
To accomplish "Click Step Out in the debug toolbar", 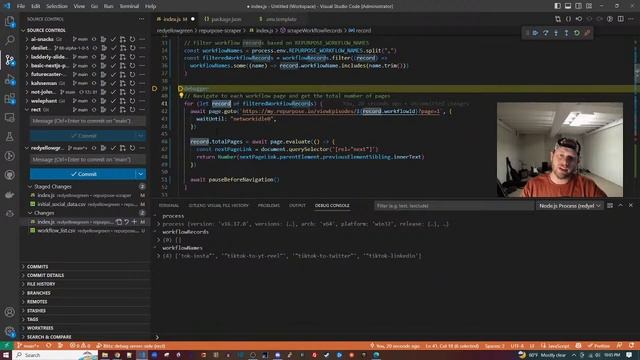I will coord(567,33).
